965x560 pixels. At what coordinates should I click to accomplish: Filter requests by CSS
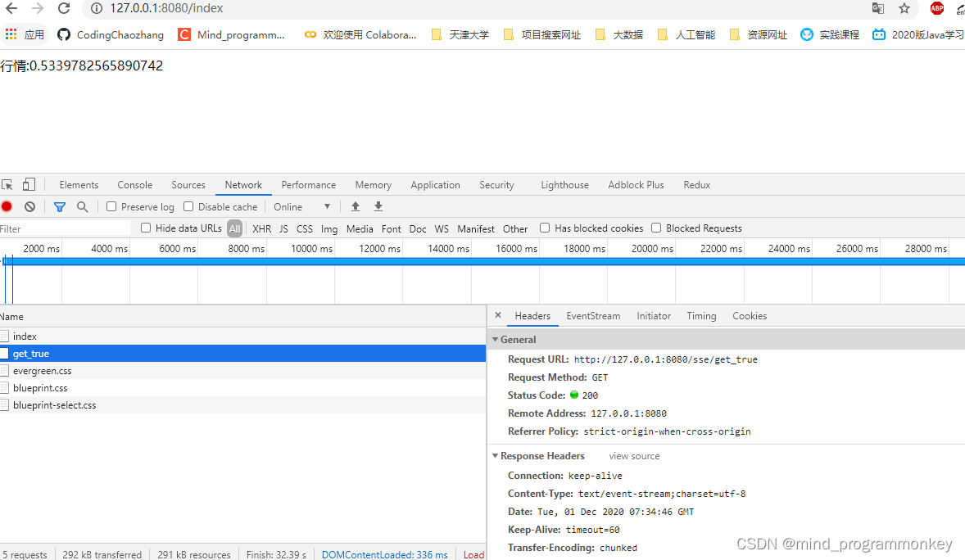305,228
